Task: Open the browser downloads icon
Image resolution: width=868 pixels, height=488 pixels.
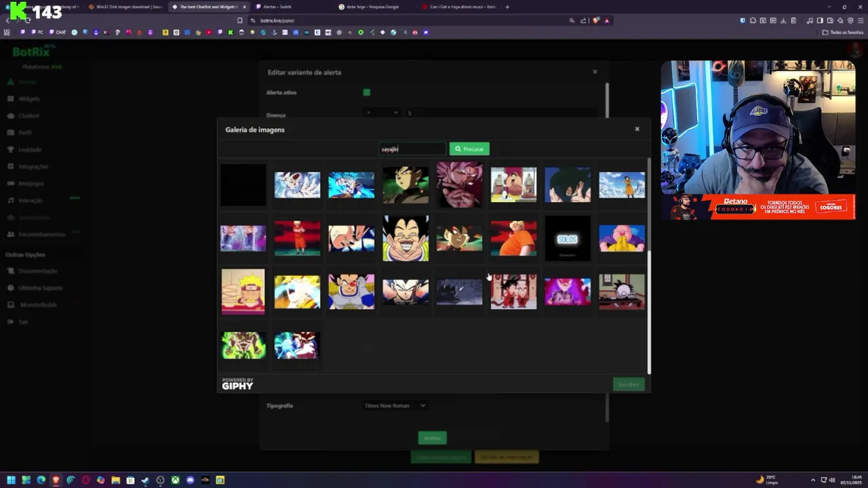Action: click(783, 20)
